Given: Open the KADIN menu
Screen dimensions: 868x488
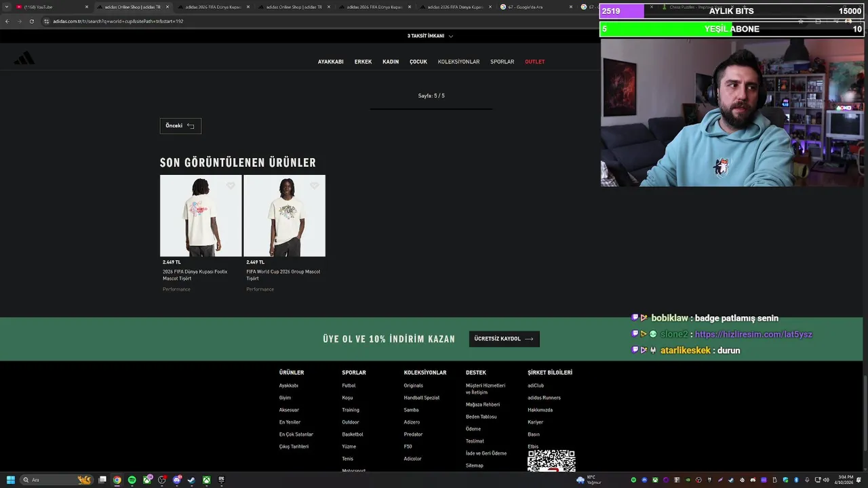Looking at the screenshot, I should tap(391, 62).
